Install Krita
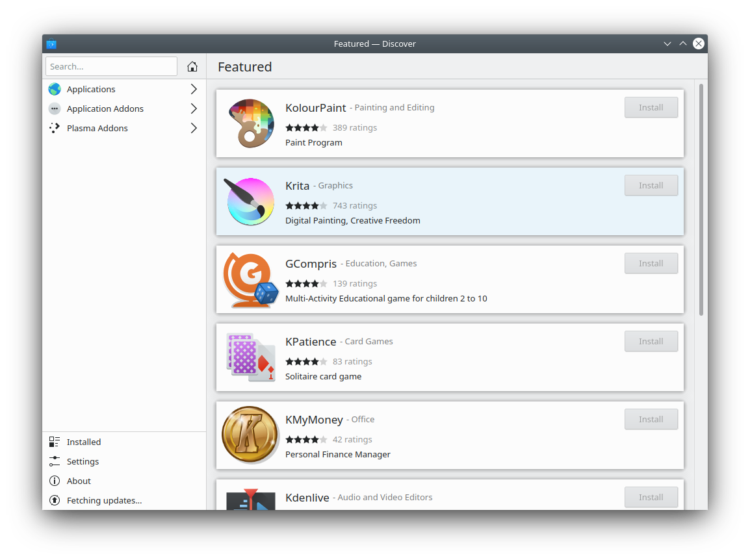This screenshot has height=560, width=750. (x=651, y=186)
